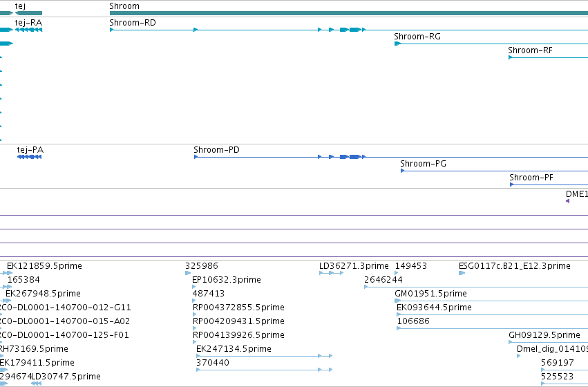Select the Shroom-PG start arrow
Viewport: 588px width, 387px height.
point(402,171)
